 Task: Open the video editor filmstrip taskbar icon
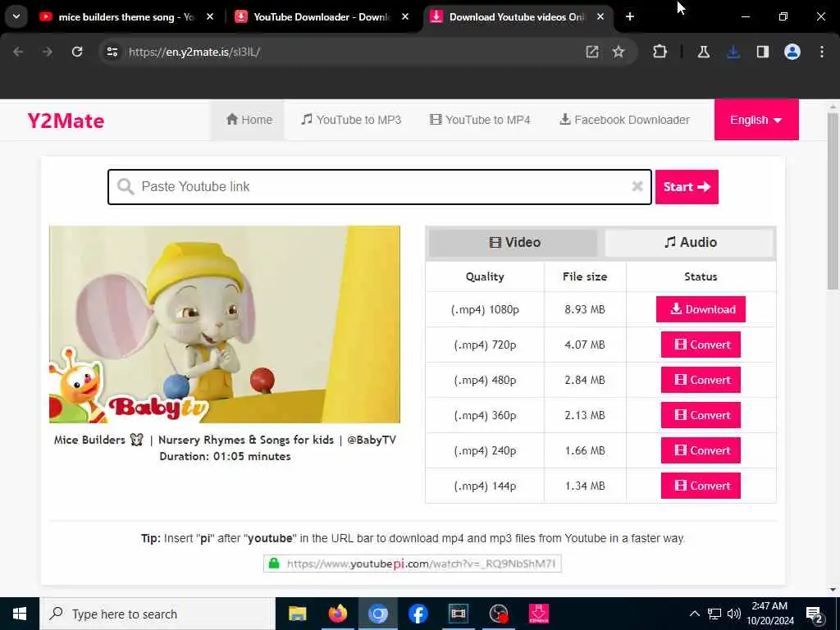point(458,614)
